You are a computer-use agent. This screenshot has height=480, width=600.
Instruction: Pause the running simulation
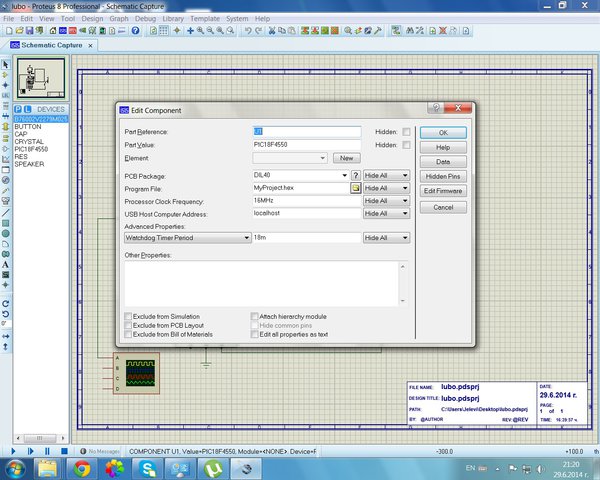click(47, 451)
